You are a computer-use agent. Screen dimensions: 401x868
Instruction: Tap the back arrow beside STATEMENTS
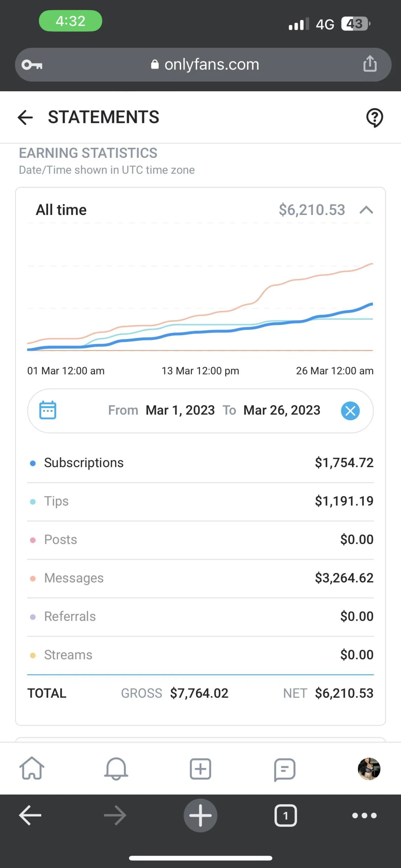(25, 118)
